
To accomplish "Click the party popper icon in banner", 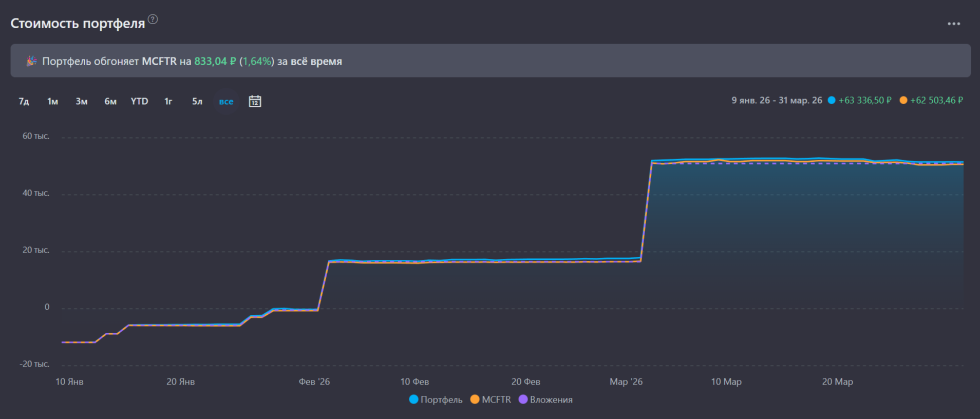I will coord(31,61).
